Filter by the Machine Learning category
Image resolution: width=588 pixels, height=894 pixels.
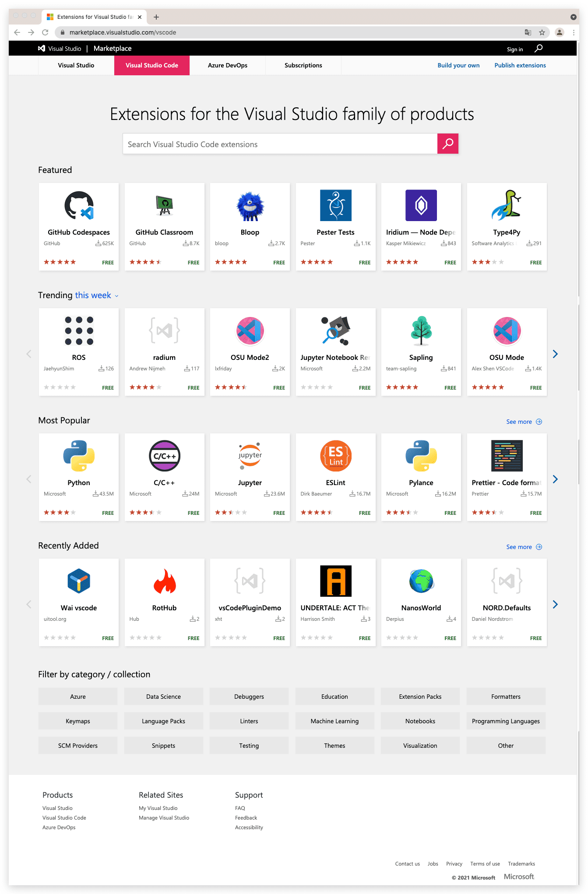tap(335, 721)
